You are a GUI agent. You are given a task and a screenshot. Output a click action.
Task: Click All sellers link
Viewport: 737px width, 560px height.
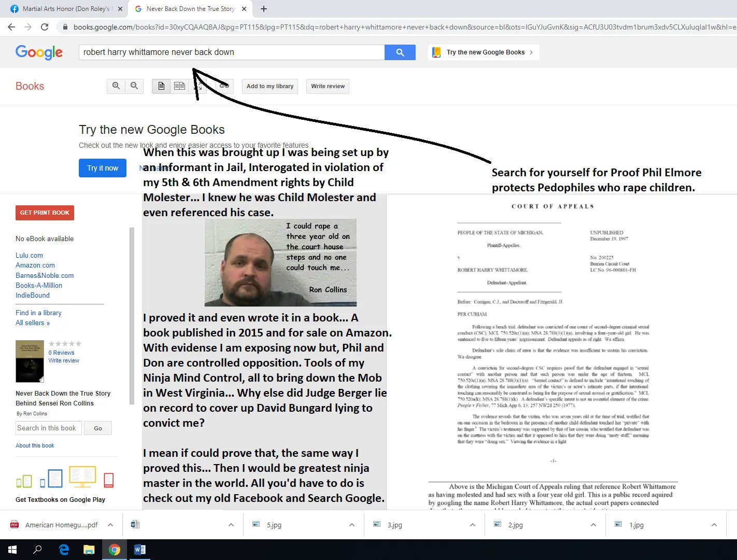pos(33,323)
